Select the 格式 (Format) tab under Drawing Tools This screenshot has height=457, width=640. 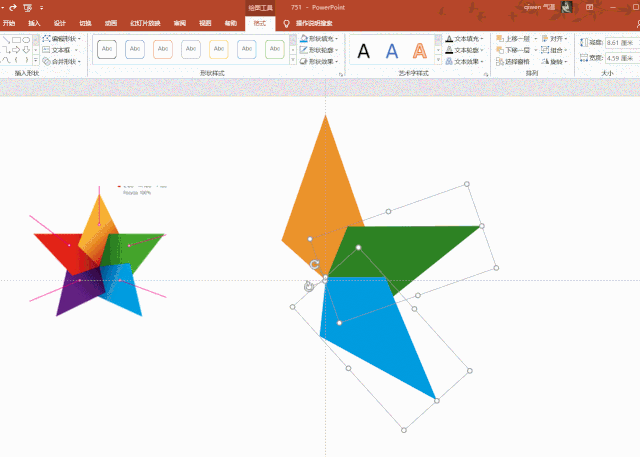(x=260, y=23)
